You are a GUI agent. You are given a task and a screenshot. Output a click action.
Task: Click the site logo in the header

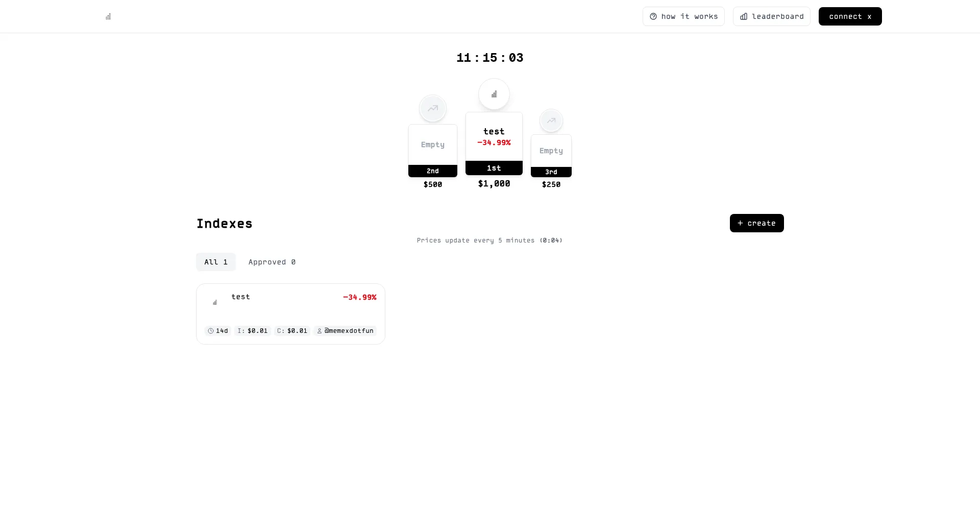tap(108, 17)
